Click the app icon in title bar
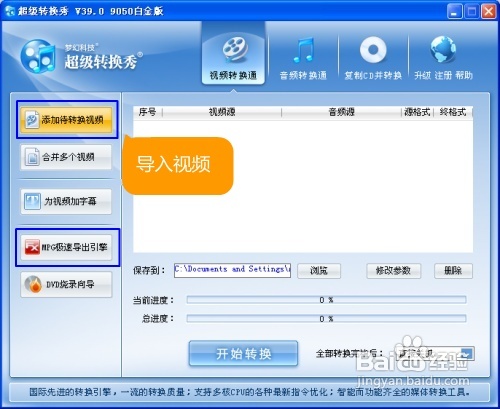The image size is (500, 409). [10, 11]
